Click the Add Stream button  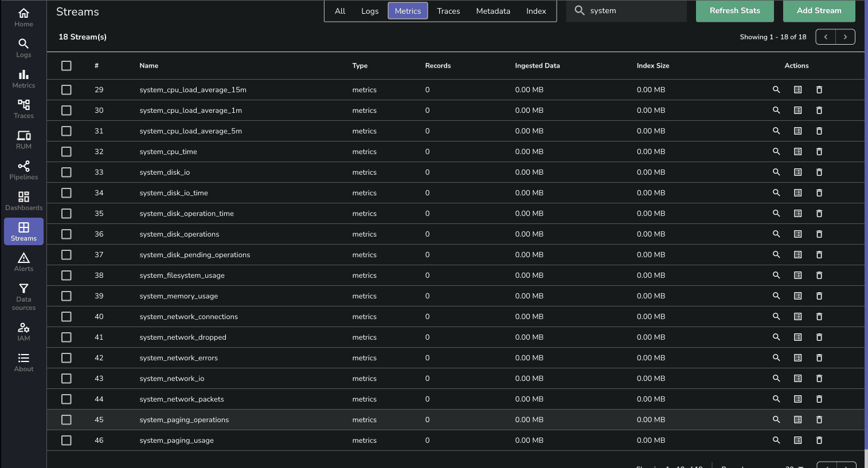tap(819, 11)
